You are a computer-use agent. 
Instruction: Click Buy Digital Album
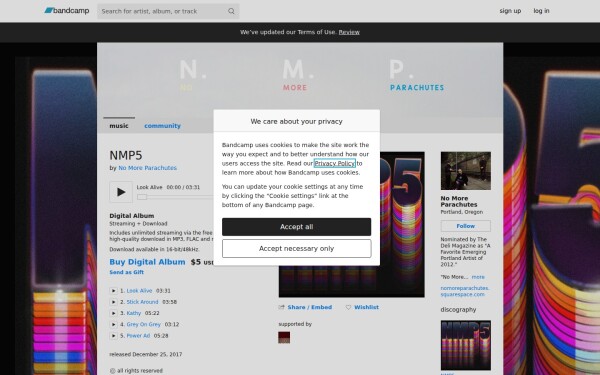pyautogui.click(x=147, y=262)
